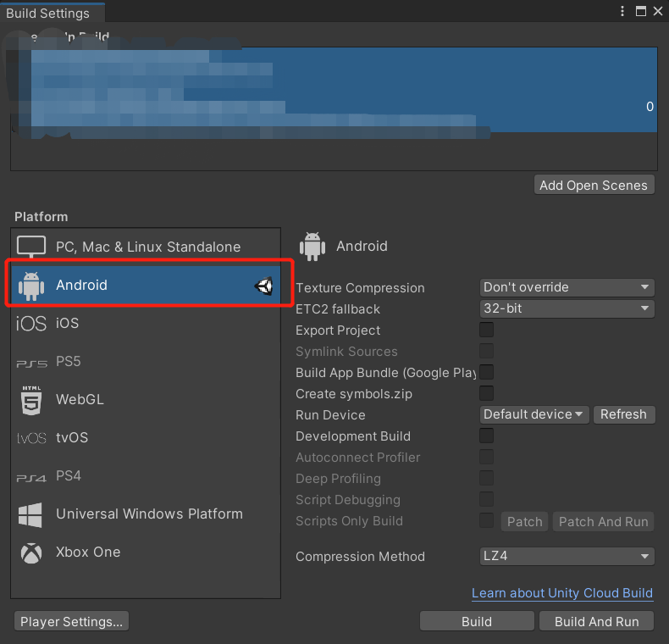Toggle the Symlink Sources checkbox
Screen dimensions: 669x644
[x=486, y=351]
